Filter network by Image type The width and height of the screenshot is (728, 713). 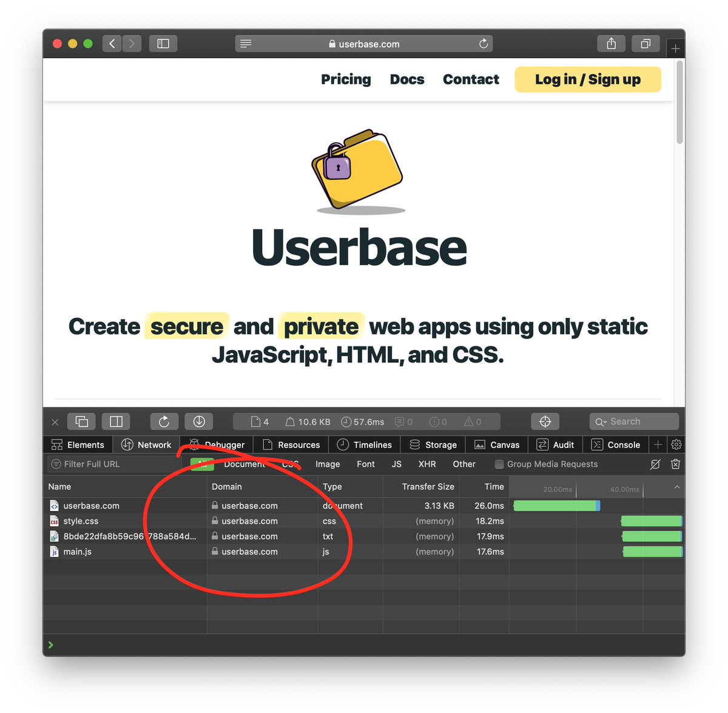[x=328, y=464]
